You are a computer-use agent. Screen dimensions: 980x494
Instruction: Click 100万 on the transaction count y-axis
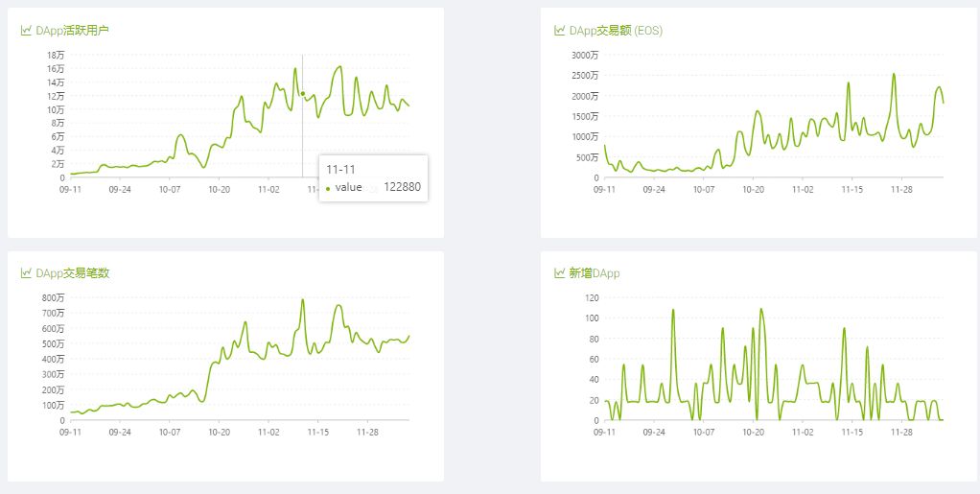(54, 405)
